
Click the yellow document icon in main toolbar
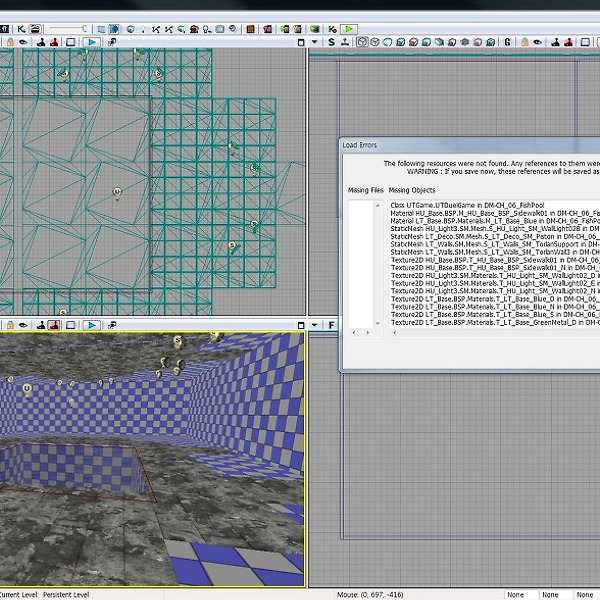(x=297, y=29)
